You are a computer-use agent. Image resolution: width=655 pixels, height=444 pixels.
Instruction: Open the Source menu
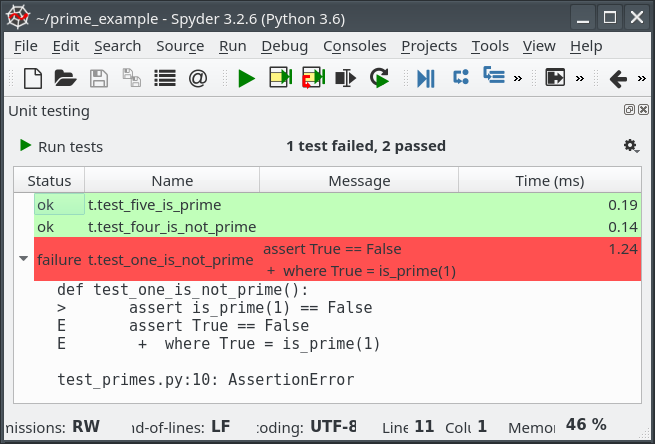(180, 46)
